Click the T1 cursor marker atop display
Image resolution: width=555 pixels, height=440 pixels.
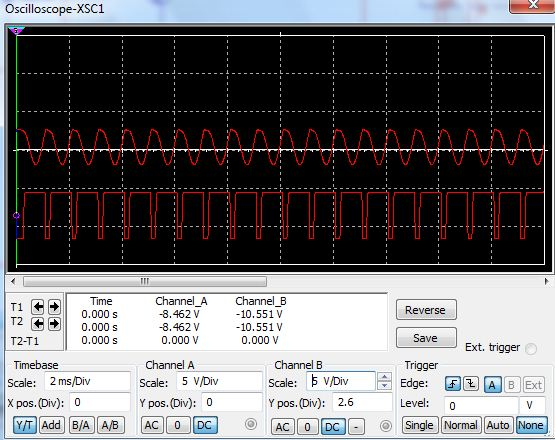pos(16,31)
